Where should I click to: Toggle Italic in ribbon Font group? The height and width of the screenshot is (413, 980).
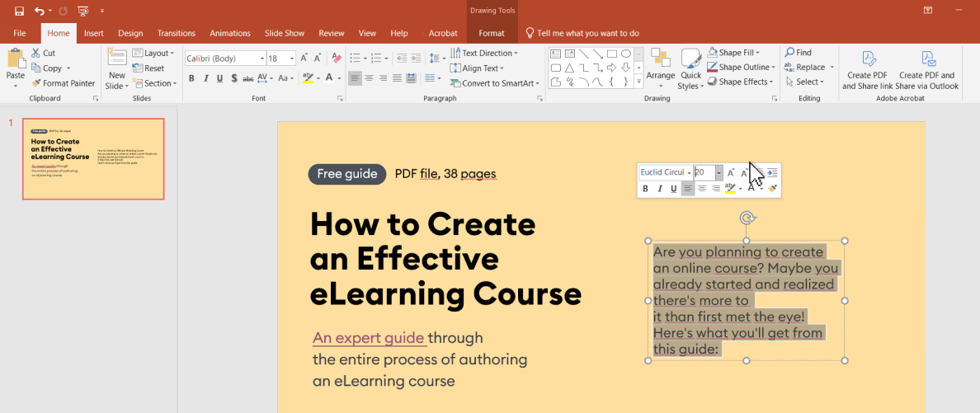click(205, 78)
